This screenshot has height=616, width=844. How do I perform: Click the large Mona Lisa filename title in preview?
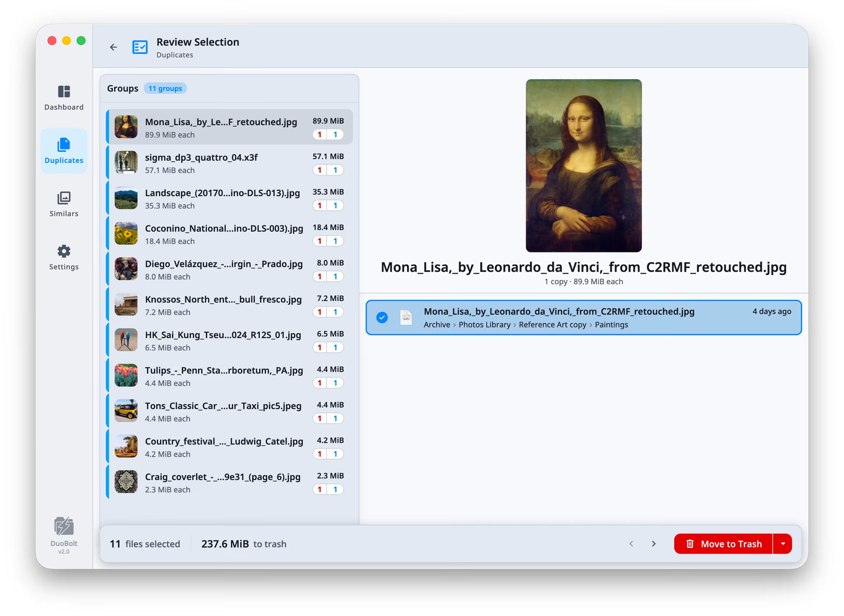click(584, 267)
